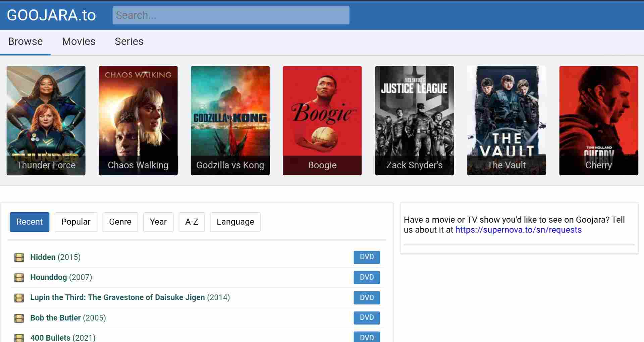This screenshot has height=342, width=644.
Task: Open the Cherry movie poster
Action: tap(598, 120)
